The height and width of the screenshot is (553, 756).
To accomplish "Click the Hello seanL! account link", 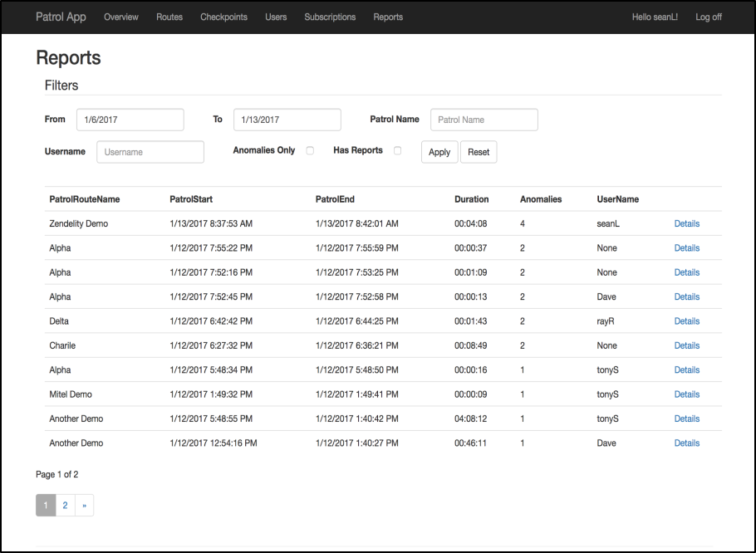I will (655, 17).
